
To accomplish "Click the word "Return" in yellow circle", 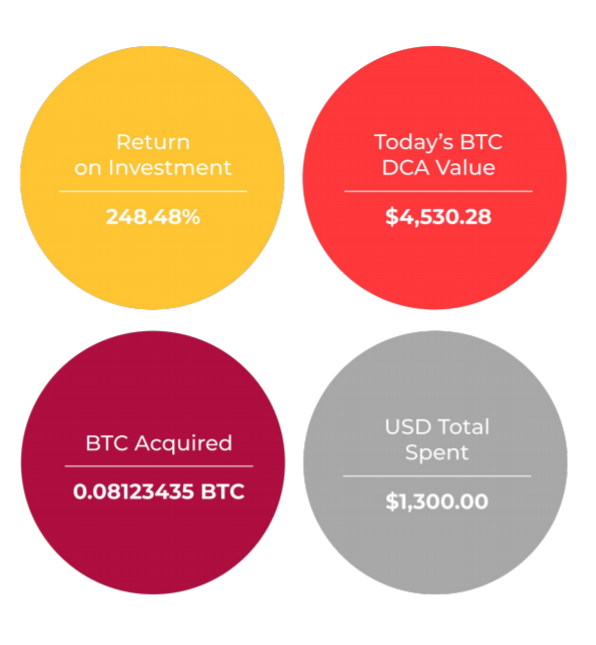I will [x=153, y=142].
